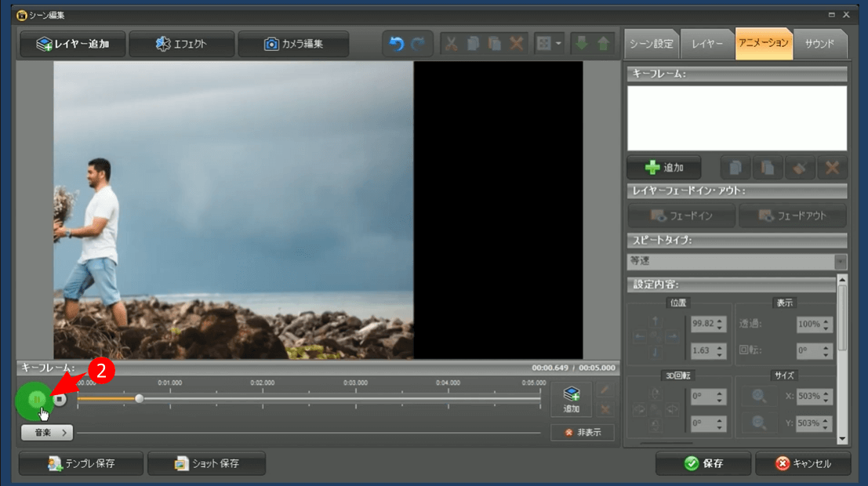Click the green move-down arrow icon

point(582,44)
